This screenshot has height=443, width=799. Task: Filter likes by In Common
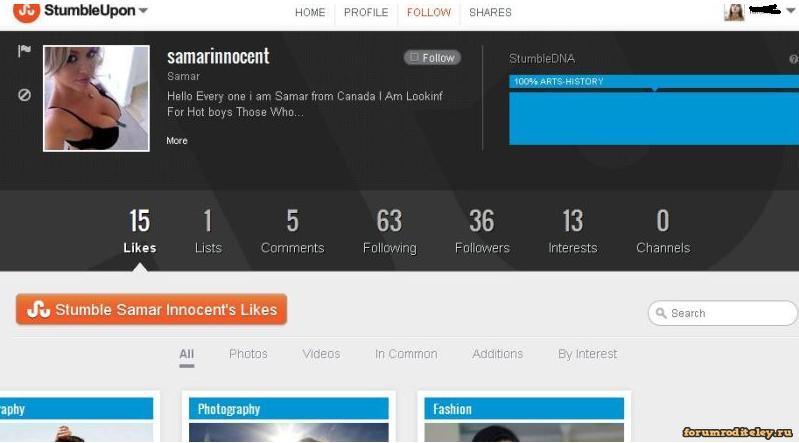click(406, 354)
